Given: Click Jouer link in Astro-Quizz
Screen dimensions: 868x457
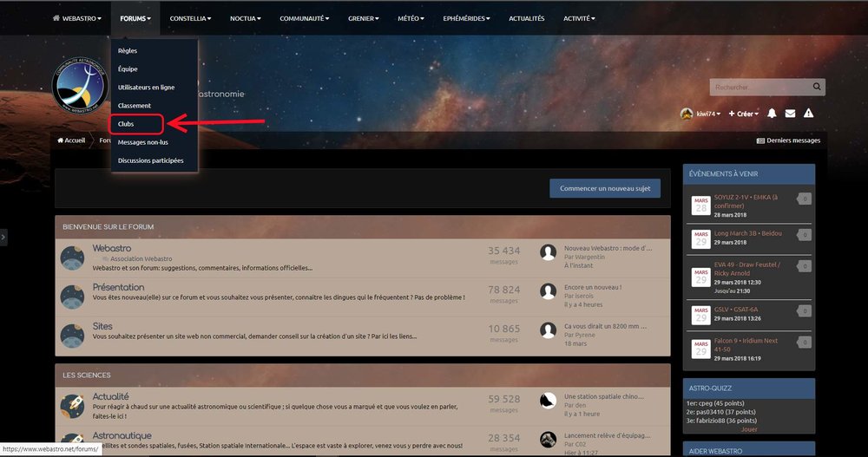Looking at the screenshot, I should (749, 429).
